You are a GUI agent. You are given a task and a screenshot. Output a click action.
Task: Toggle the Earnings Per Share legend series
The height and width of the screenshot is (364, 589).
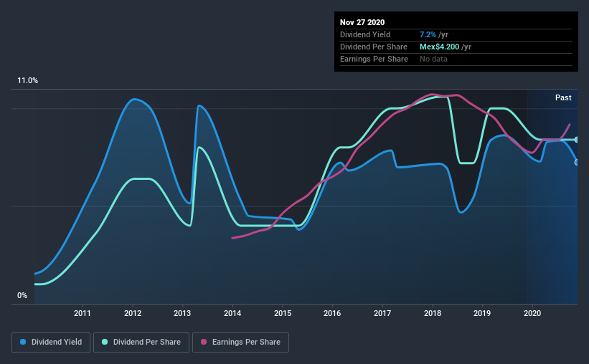tap(241, 343)
